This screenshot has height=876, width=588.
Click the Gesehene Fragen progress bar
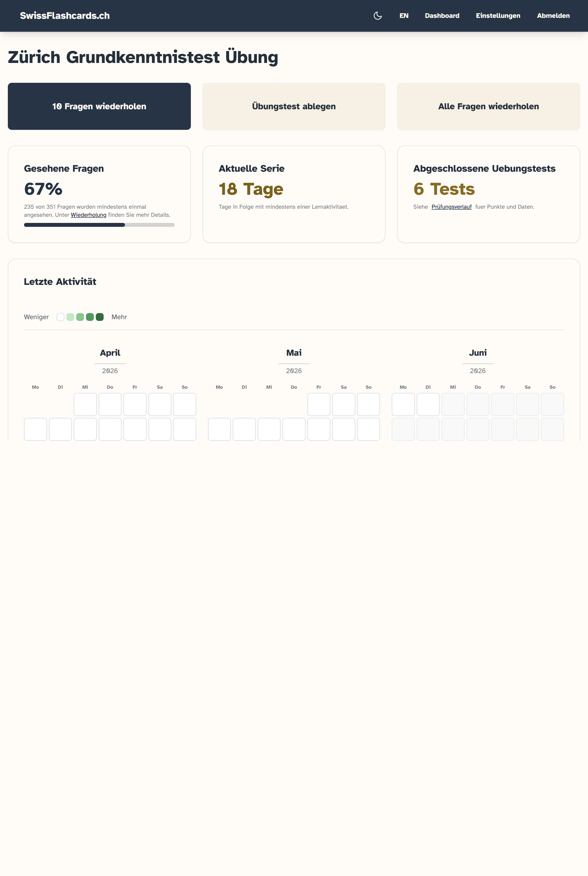pyautogui.click(x=99, y=225)
